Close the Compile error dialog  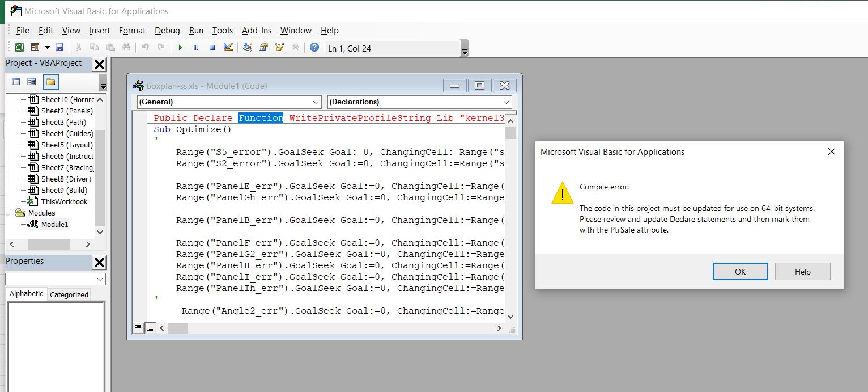[831, 151]
